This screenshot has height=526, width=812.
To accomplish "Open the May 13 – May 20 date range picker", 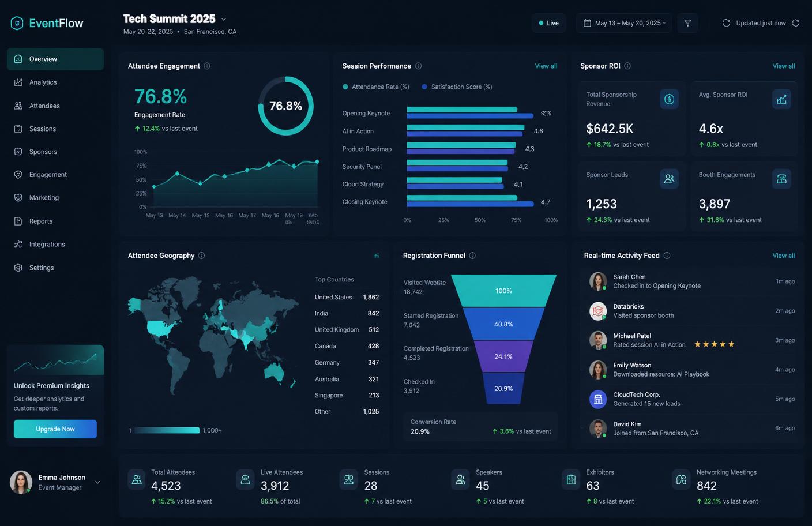I will pos(624,23).
